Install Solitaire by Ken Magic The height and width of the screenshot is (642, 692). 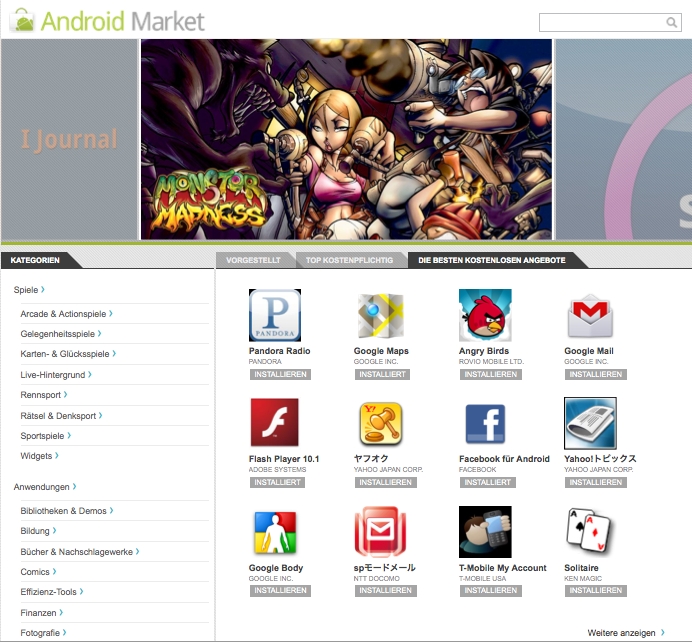click(x=595, y=591)
